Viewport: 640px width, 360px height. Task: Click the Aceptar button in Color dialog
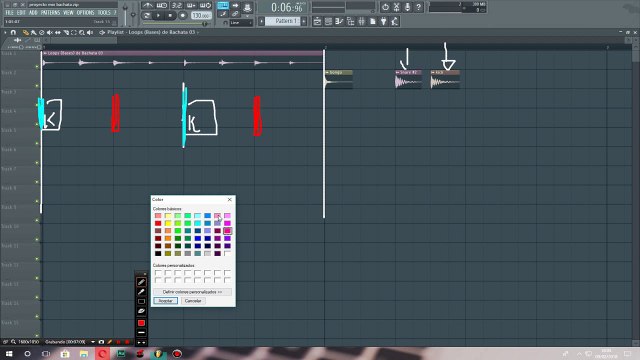click(165, 301)
